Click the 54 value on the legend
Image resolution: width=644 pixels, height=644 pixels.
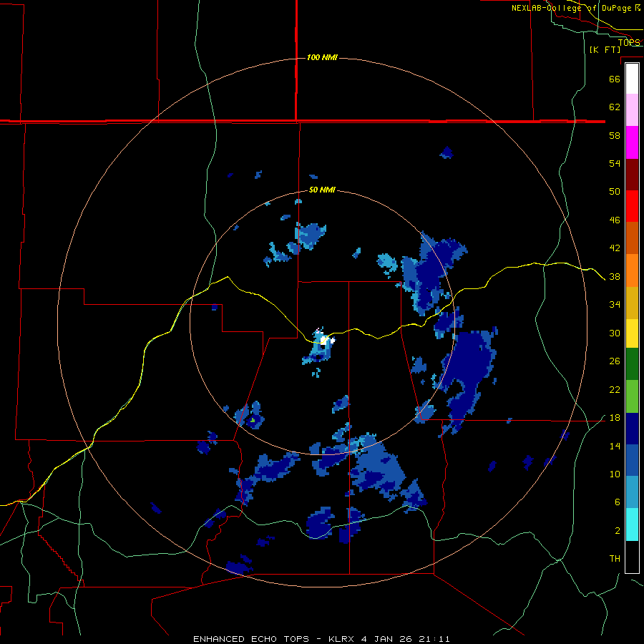tap(615, 163)
